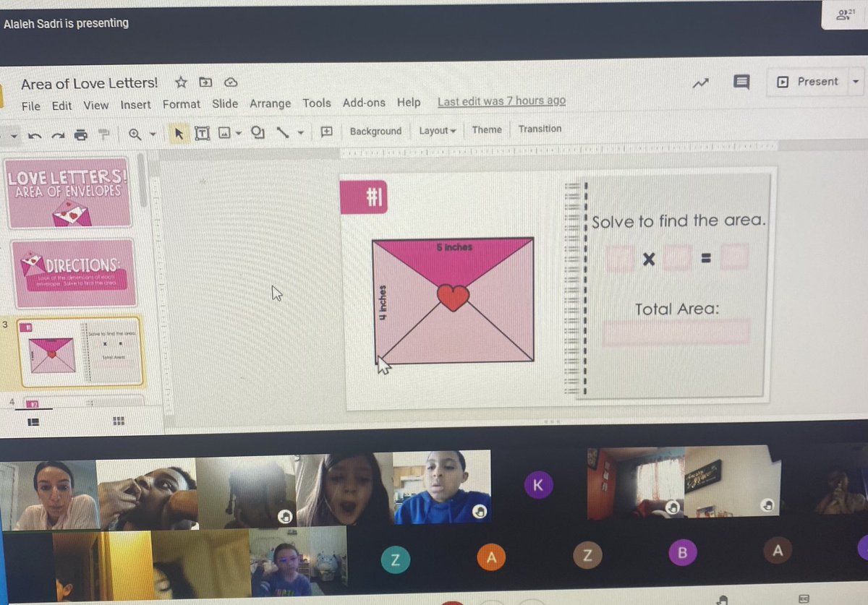Open zoom level dropdown arrow
Screen dimensions: 868x605
[152, 134]
